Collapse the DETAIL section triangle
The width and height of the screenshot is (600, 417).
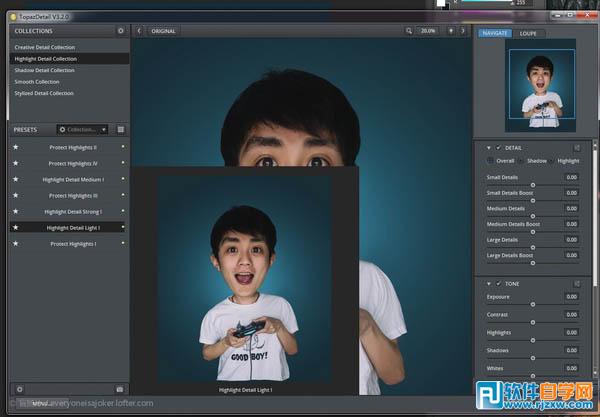coord(487,147)
